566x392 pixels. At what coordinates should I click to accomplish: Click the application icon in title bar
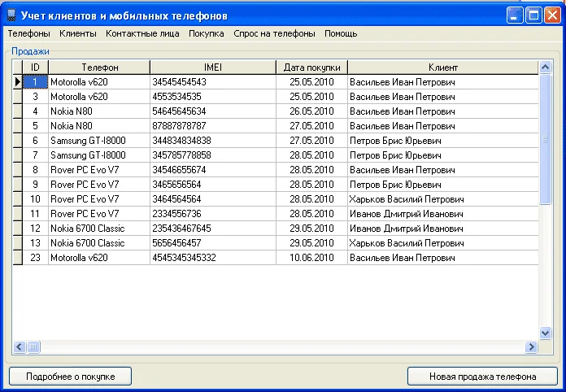click(11, 15)
